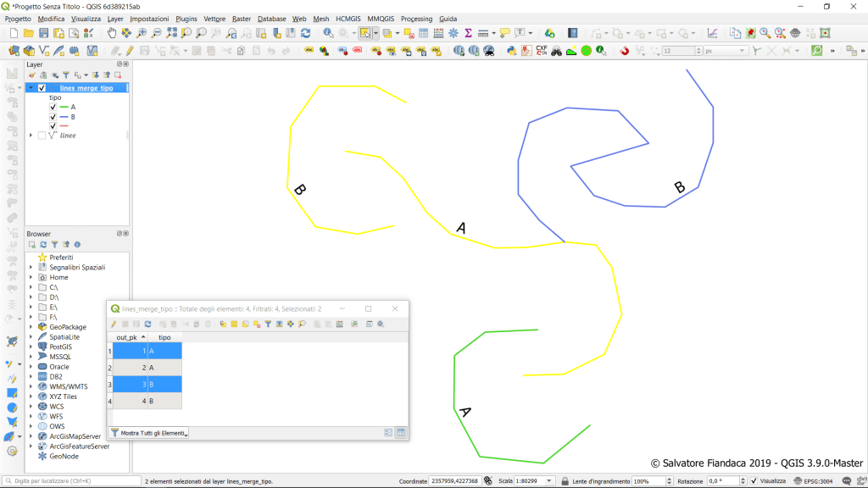Click the Identify Features tool
Viewport: 868px width, 488px height.
coord(327,33)
